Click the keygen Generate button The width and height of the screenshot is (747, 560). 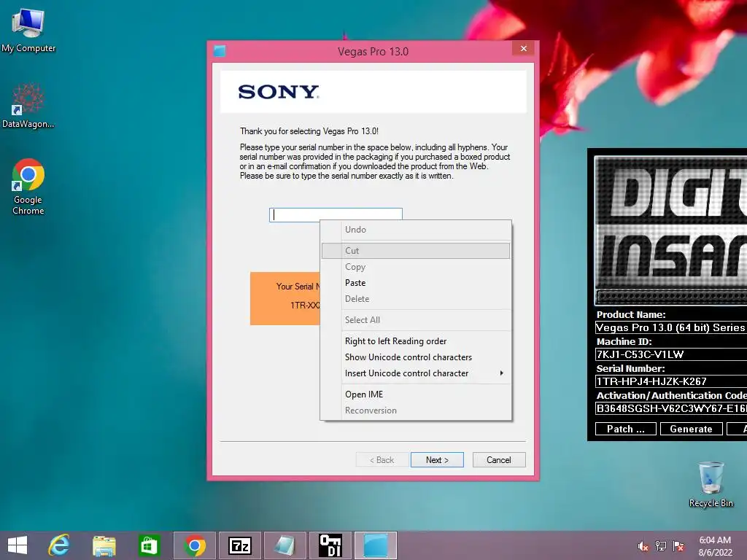click(x=692, y=429)
